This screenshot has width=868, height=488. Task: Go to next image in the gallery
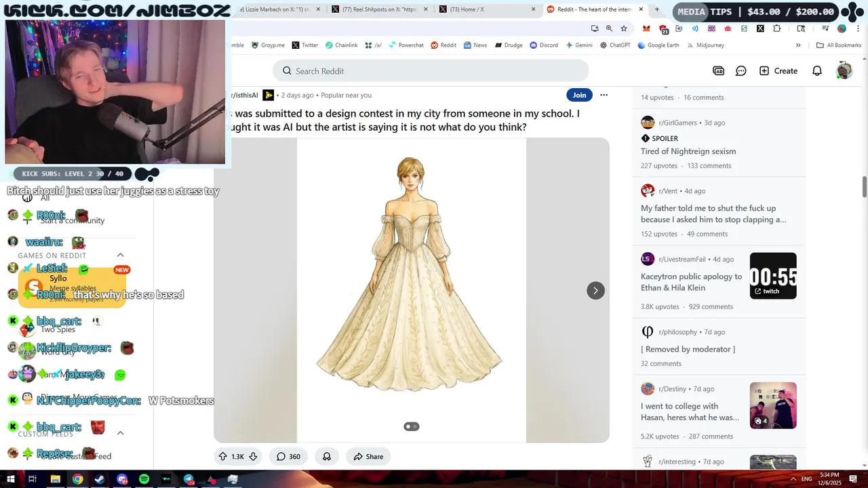pyautogui.click(x=595, y=290)
